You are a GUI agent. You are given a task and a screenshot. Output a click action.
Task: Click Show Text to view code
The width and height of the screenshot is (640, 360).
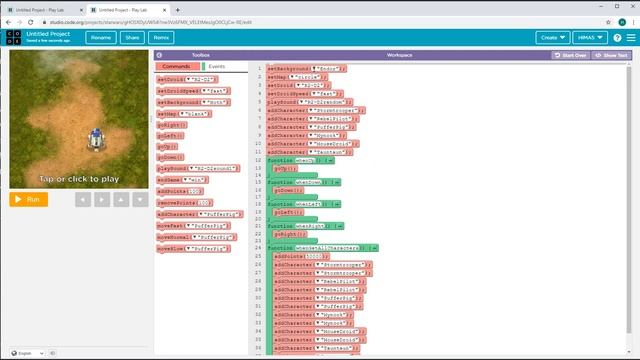click(611, 55)
